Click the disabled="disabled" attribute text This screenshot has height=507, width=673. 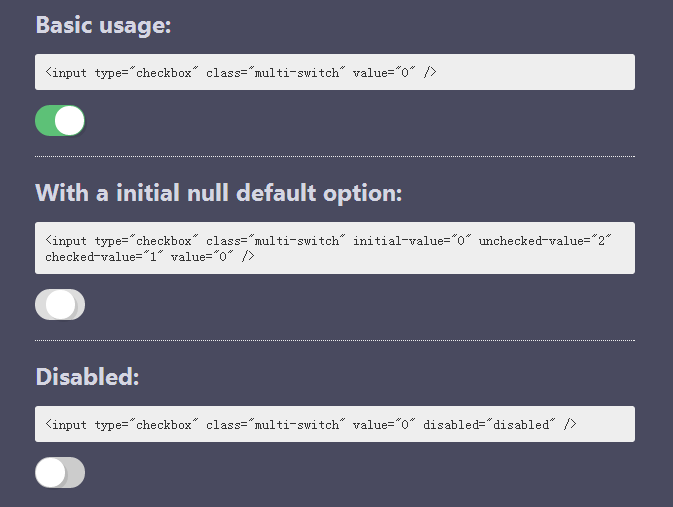point(489,425)
